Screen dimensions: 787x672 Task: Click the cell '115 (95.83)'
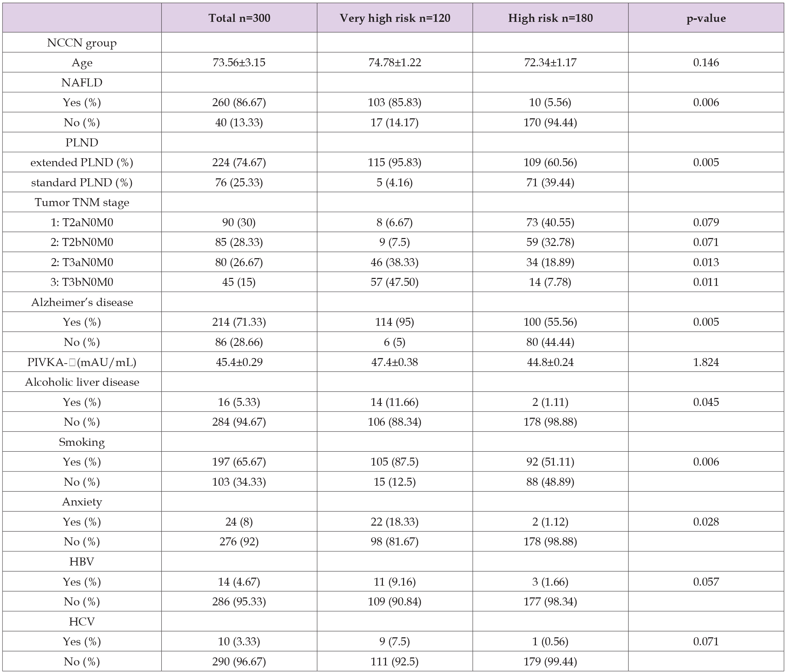click(x=395, y=162)
